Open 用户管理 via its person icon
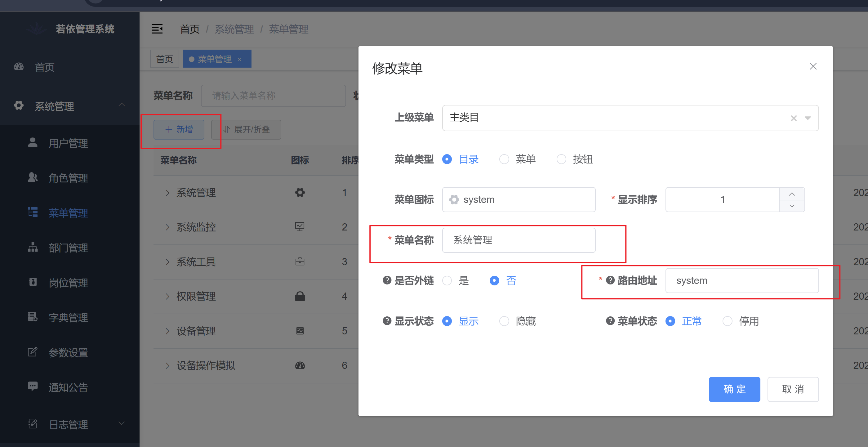 coord(33,143)
